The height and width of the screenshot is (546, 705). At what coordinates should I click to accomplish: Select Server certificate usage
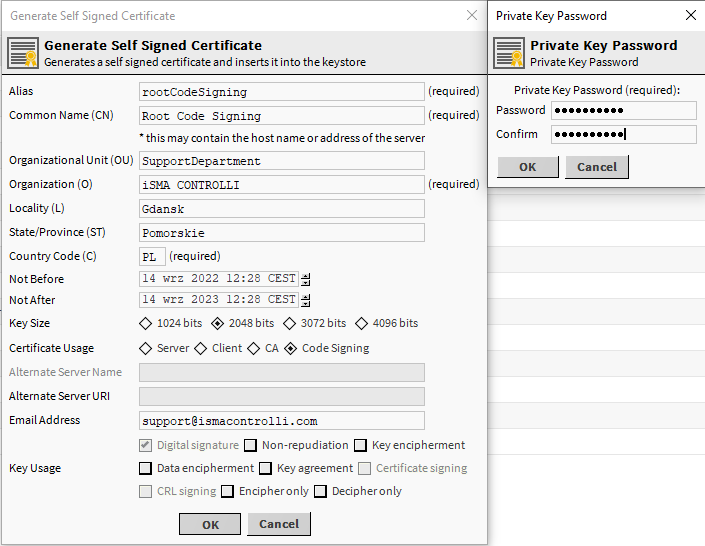(146, 349)
